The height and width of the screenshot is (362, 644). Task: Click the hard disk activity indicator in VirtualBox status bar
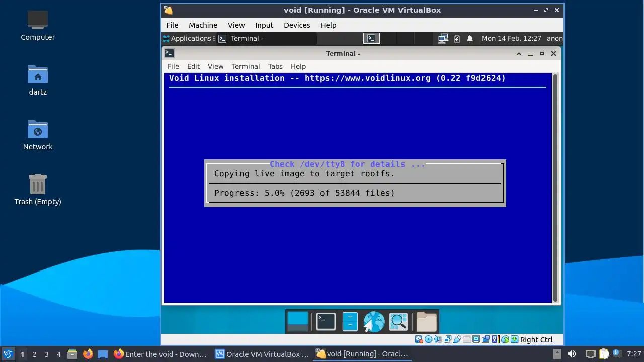(x=419, y=340)
